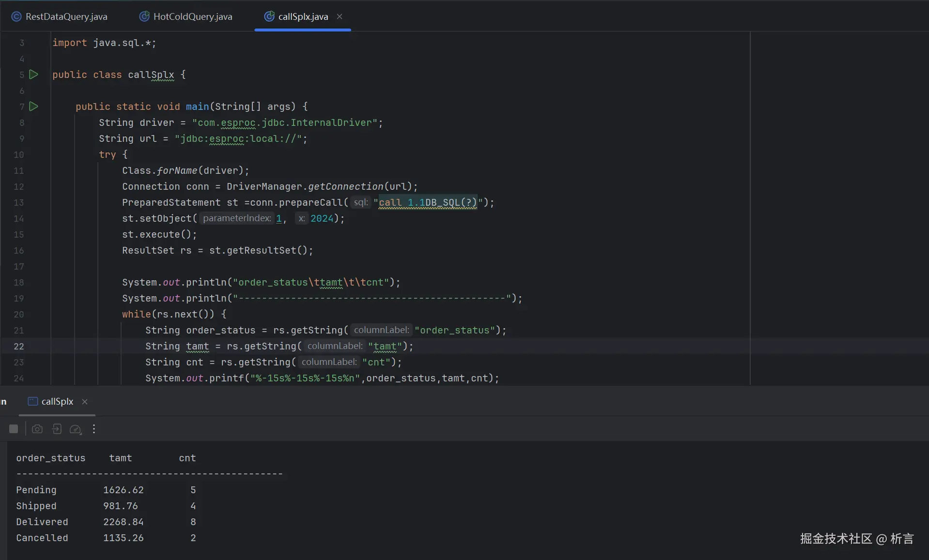Click line number 13 in the gutter
Screen dimensions: 929x560
[x=18, y=202]
